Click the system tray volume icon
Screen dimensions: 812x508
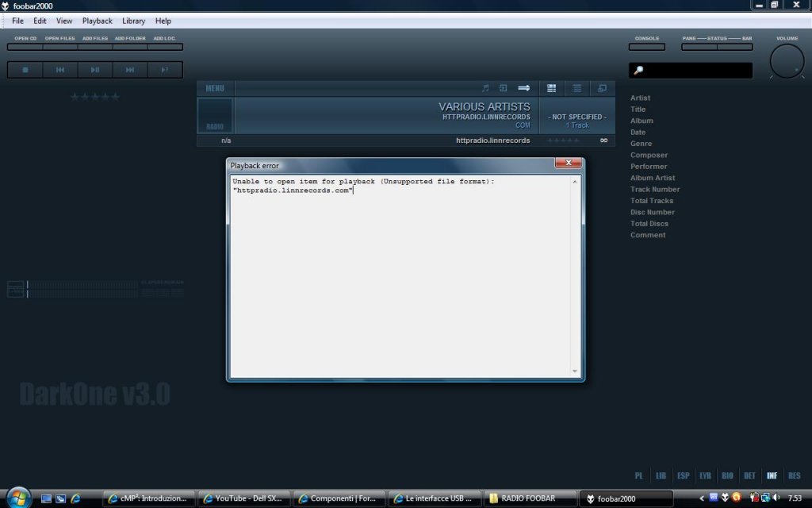coord(776,498)
